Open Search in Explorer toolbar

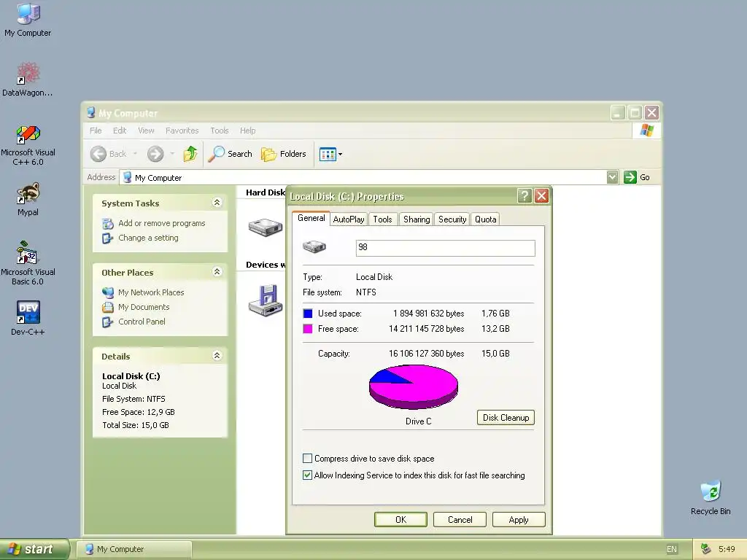[x=230, y=154]
